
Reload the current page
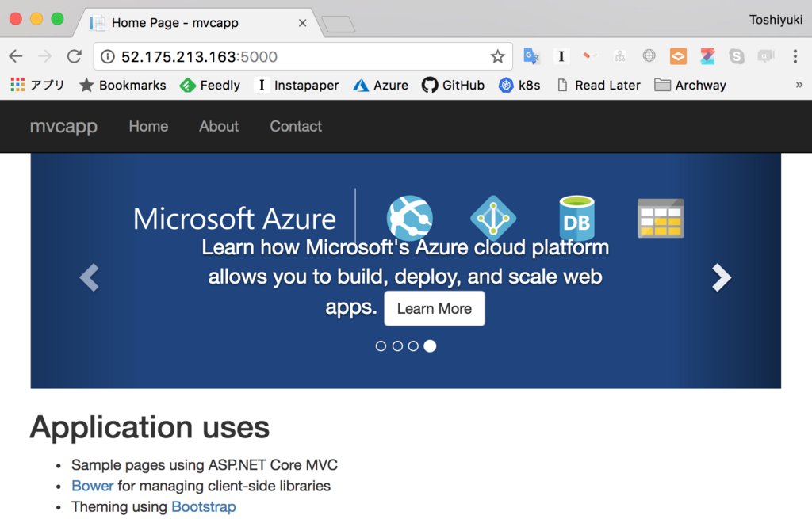point(75,56)
